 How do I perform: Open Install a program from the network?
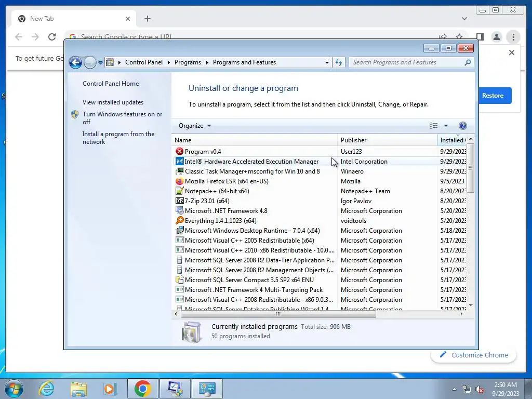tap(118, 138)
